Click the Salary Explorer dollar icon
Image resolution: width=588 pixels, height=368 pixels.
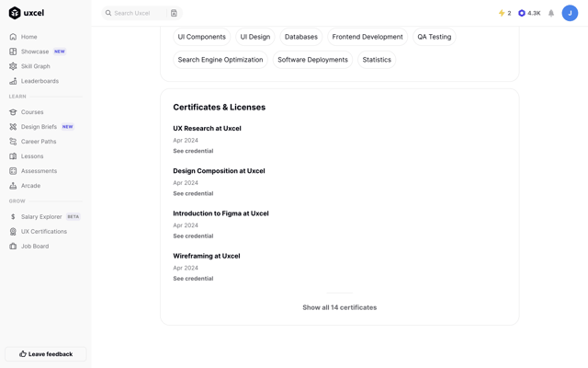pos(13,217)
